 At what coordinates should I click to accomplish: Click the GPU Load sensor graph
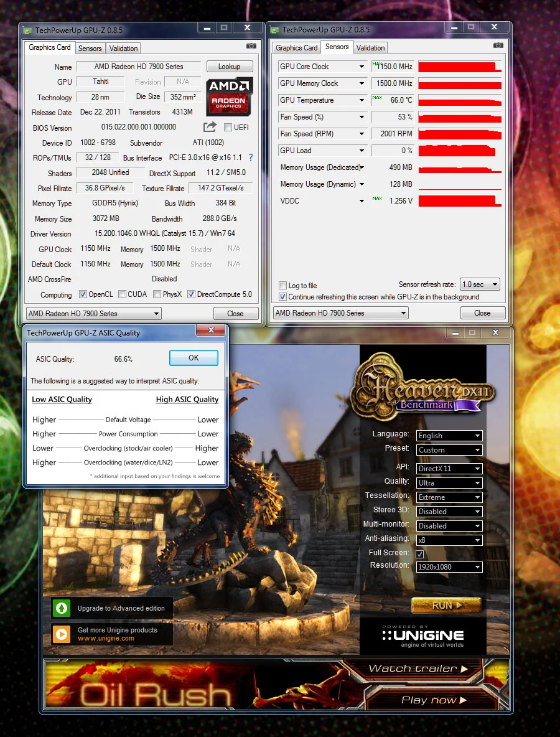pos(460,151)
